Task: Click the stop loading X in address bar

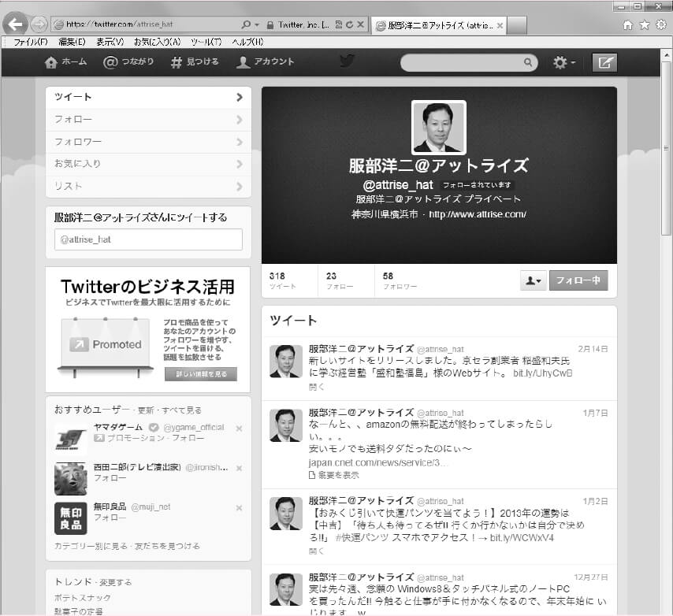Action: tap(361, 25)
